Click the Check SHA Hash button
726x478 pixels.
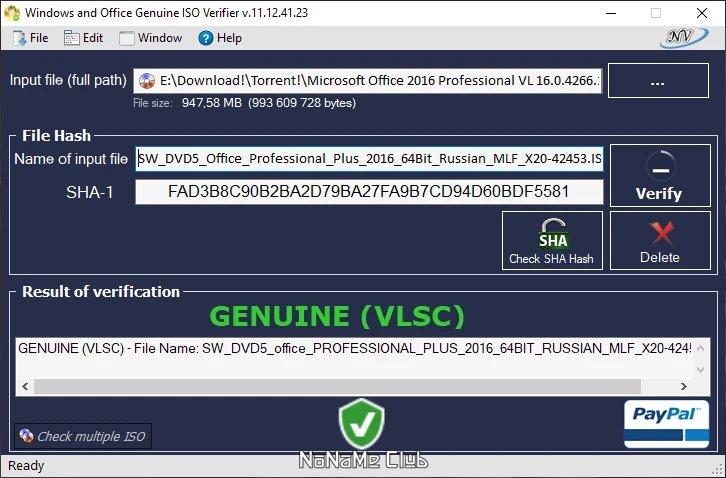(x=552, y=240)
